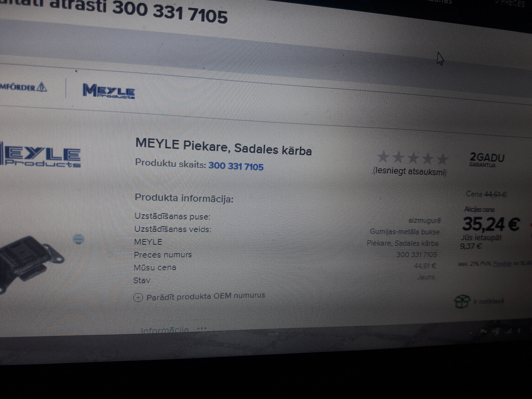Click the Iesniegt atsauksmi review link
Screen dimensions: 532x399
pyautogui.click(x=410, y=171)
